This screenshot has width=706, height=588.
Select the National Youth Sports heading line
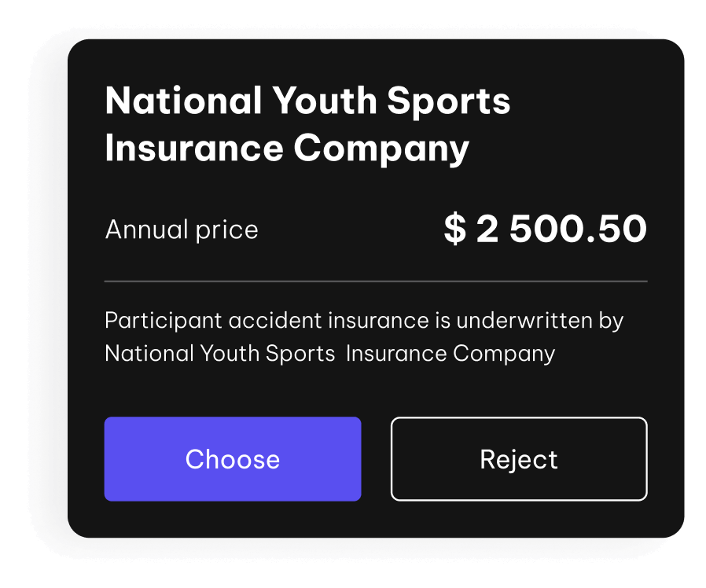307,101
